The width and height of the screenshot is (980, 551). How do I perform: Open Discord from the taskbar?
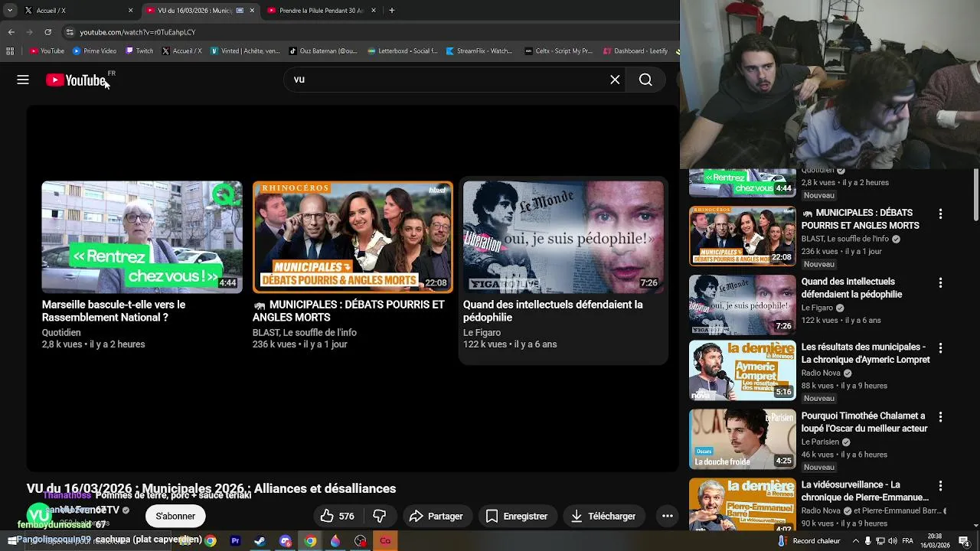pos(286,541)
